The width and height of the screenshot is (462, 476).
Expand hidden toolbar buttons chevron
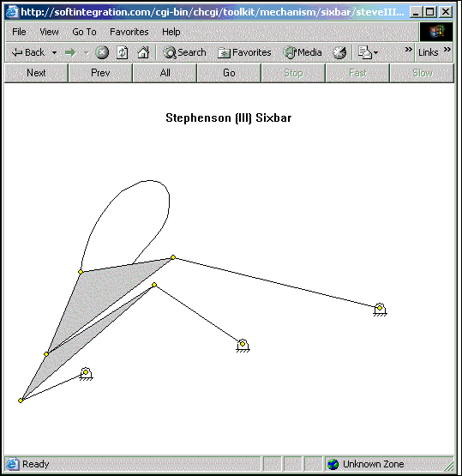click(409, 49)
